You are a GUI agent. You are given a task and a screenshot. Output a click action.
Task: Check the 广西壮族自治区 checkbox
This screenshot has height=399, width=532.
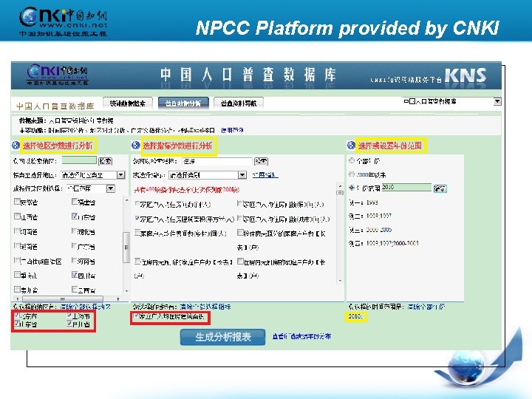coord(17,260)
